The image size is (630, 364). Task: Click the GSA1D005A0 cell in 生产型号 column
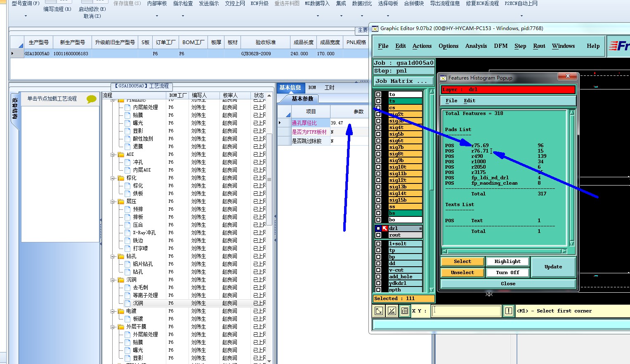tap(37, 54)
